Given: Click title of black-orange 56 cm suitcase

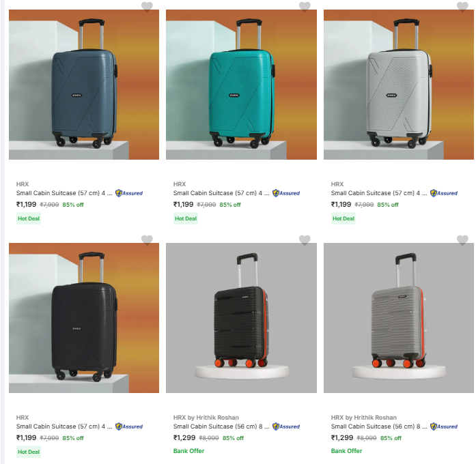Looking at the screenshot, I should 221,426.
